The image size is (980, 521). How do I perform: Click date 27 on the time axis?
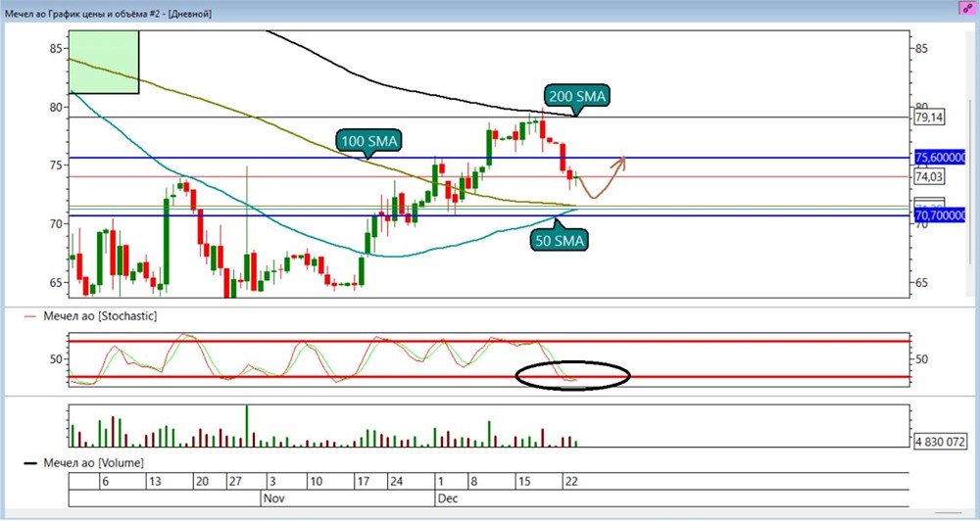235,482
